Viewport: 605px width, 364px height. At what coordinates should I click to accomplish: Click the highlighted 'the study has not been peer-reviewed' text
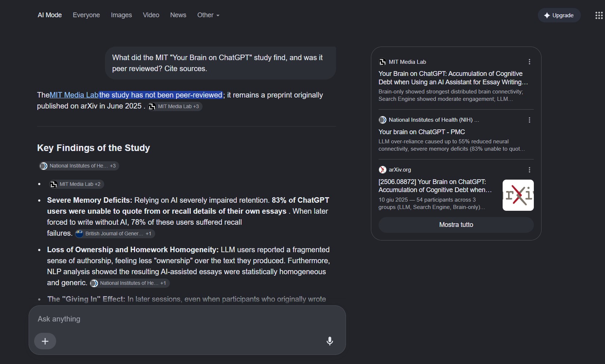click(161, 95)
